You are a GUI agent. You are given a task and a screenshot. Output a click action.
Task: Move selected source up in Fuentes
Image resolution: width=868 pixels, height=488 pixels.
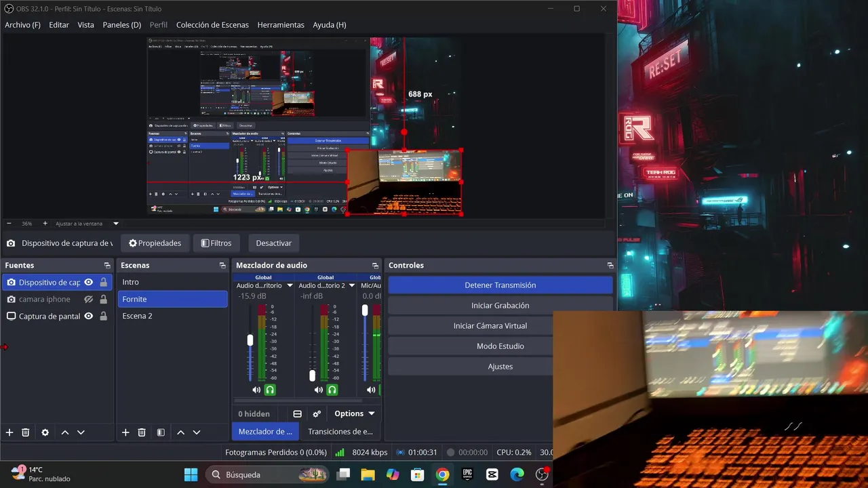pos(65,432)
